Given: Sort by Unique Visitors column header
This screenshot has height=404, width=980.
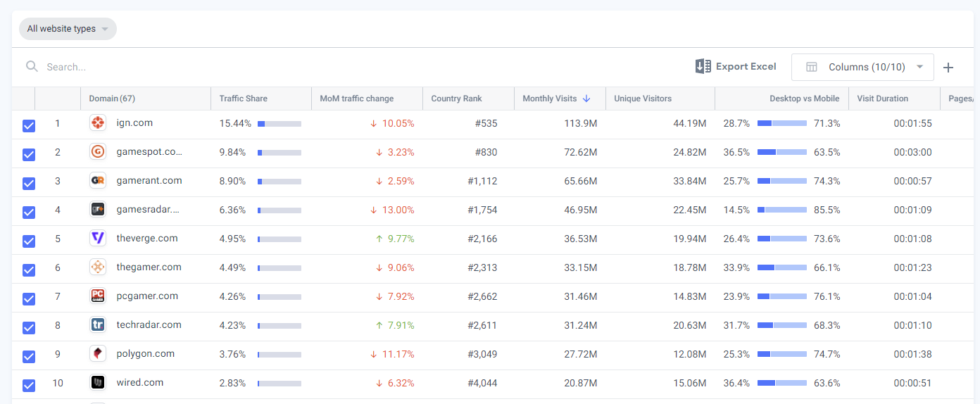Looking at the screenshot, I should click(643, 99).
